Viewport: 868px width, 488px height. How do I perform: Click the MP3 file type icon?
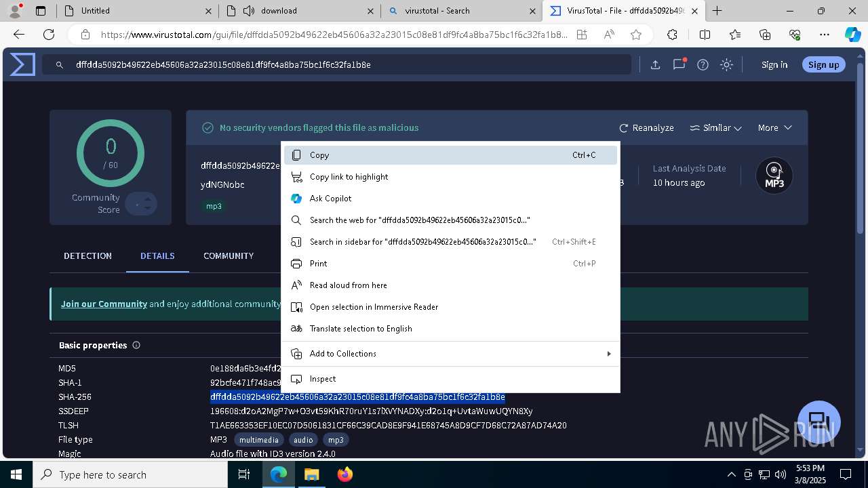tap(774, 176)
